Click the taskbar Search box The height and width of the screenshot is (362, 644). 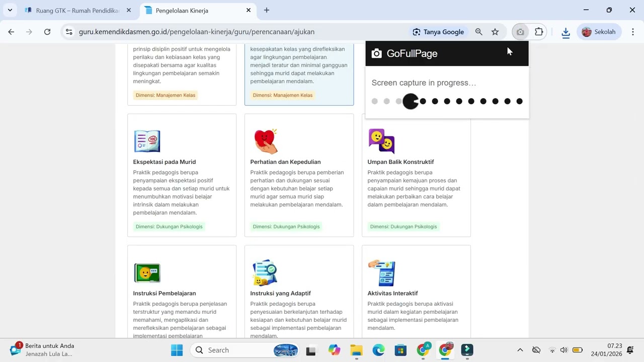[245, 350]
